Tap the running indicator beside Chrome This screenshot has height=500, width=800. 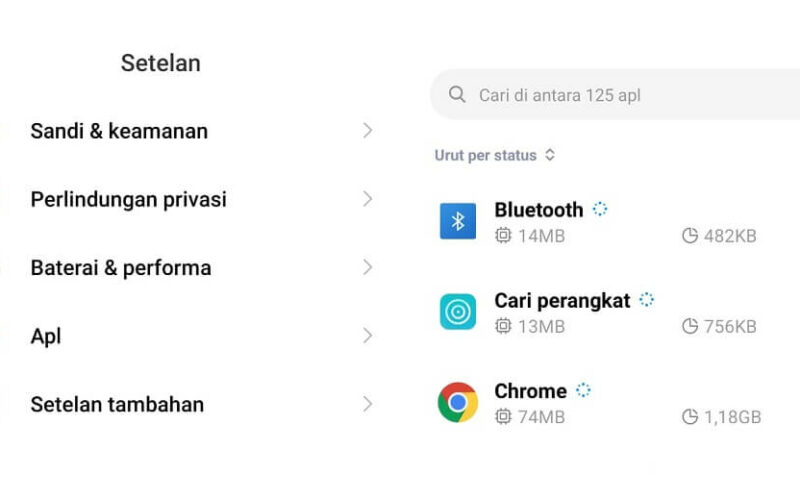point(583,390)
